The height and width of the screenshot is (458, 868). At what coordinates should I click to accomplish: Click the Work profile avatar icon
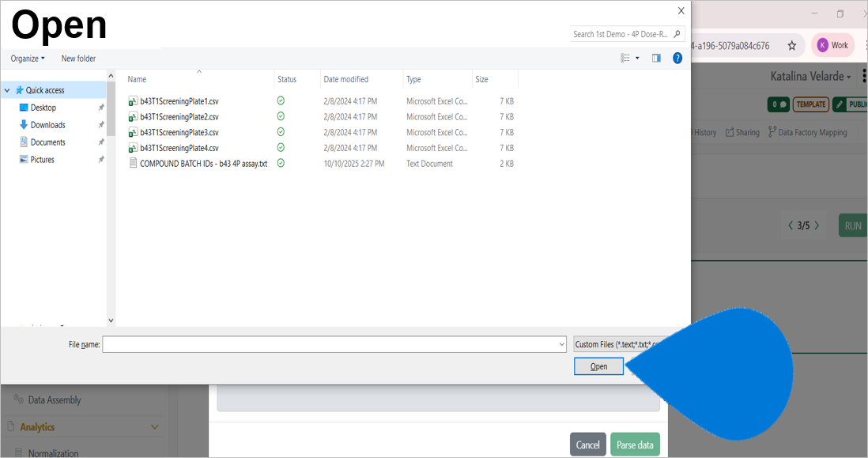coord(823,45)
